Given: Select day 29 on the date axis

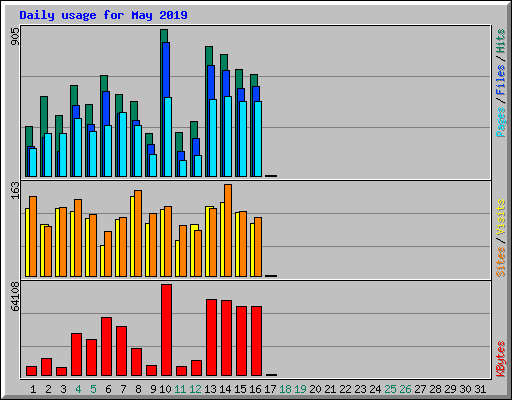Looking at the screenshot, I should pyautogui.click(x=450, y=389).
